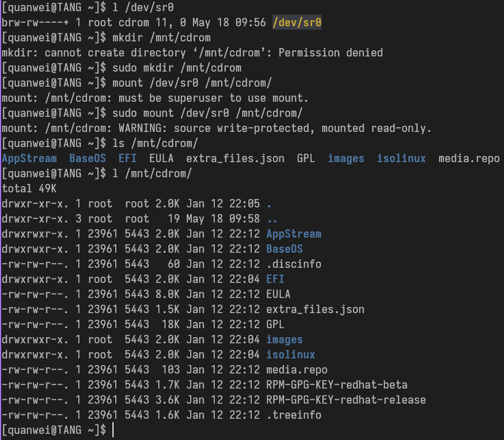Click the isolinux directory in long listing
This screenshot has width=504, height=440.
(290, 354)
